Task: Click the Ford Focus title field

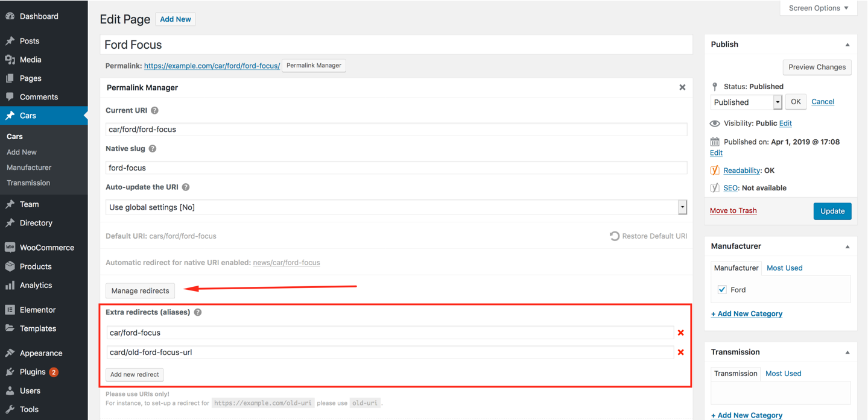Action: (396, 45)
